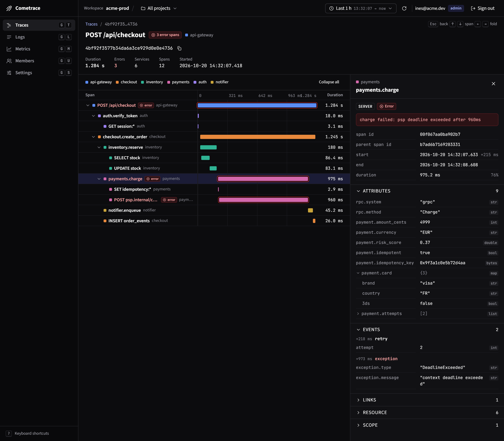Collapse the payments.charge span row
The width and height of the screenshot is (504, 441).
[x=99, y=179]
